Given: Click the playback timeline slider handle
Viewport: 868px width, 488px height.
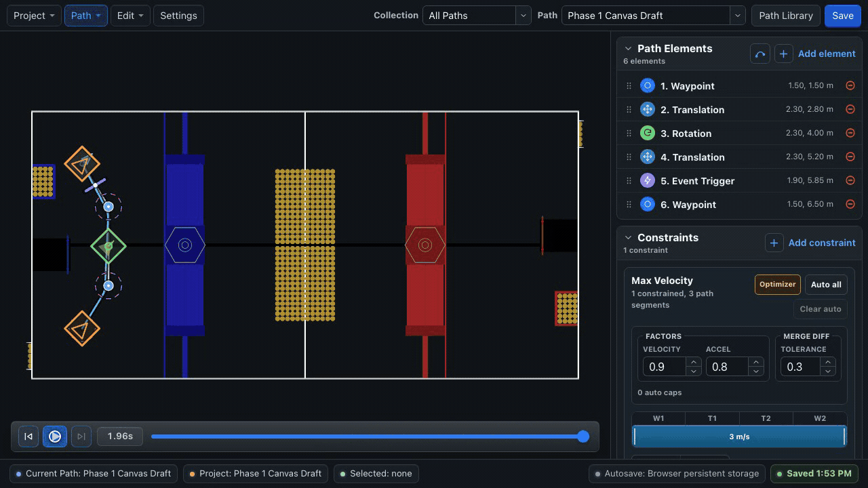Looking at the screenshot, I should [x=583, y=436].
